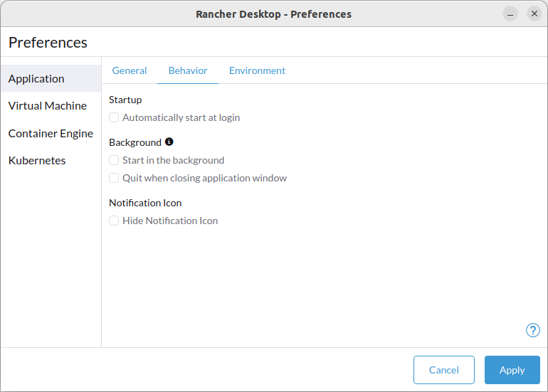The height and width of the screenshot is (392, 548).
Task: Select Application in the sidebar
Action: (x=51, y=78)
